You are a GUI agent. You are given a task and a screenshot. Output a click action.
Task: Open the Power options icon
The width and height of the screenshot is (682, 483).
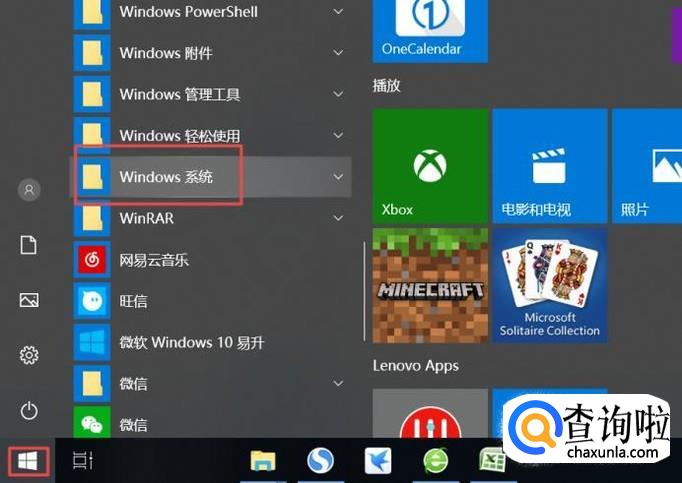coord(29,409)
